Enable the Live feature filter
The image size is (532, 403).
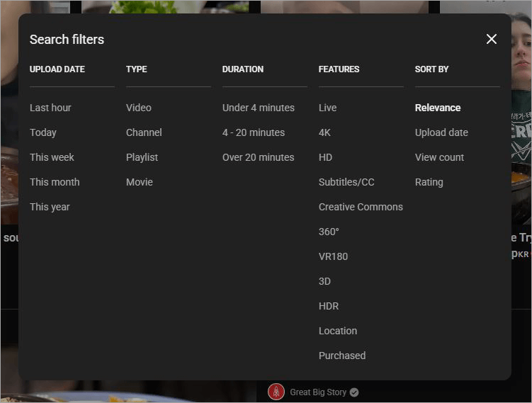[327, 108]
